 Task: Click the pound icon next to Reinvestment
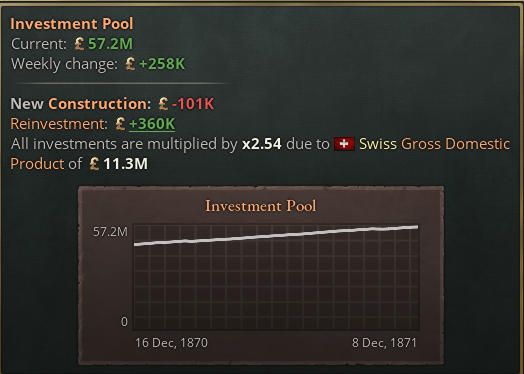click(x=120, y=124)
